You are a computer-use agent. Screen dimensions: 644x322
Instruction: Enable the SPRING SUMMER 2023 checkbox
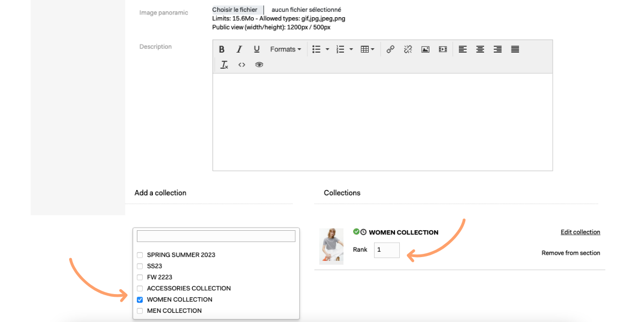(x=140, y=255)
